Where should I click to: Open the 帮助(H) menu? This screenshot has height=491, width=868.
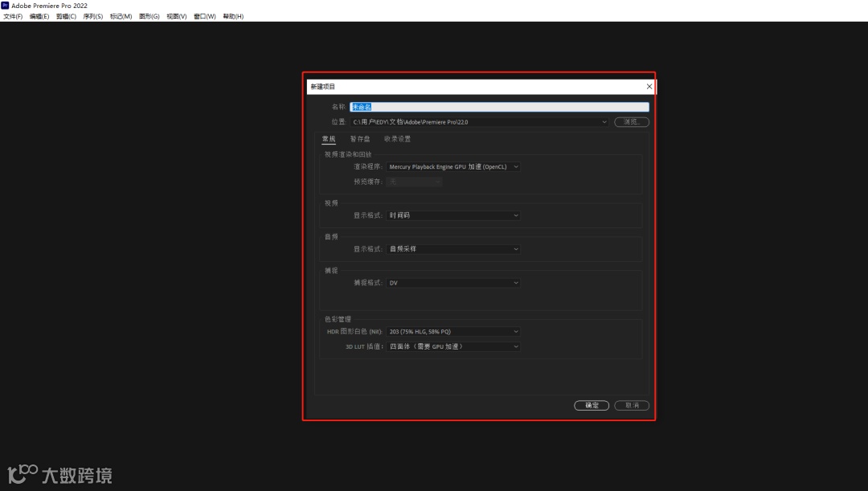pyautogui.click(x=233, y=17)
